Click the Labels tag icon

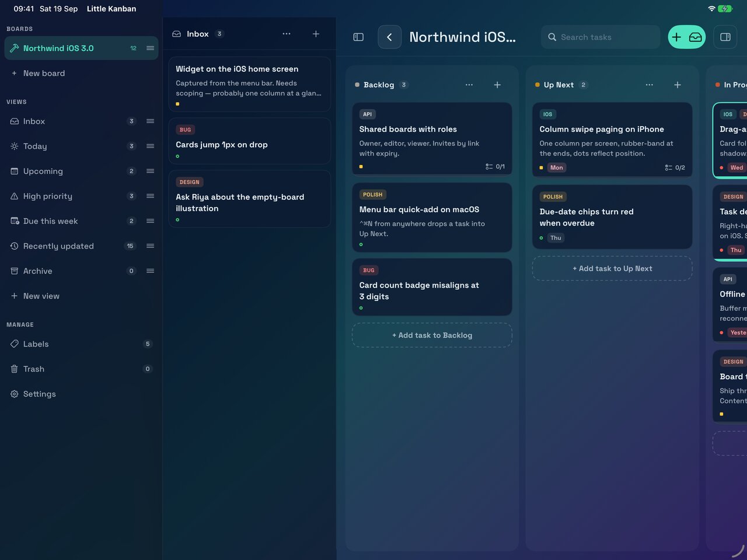[15, 344]
